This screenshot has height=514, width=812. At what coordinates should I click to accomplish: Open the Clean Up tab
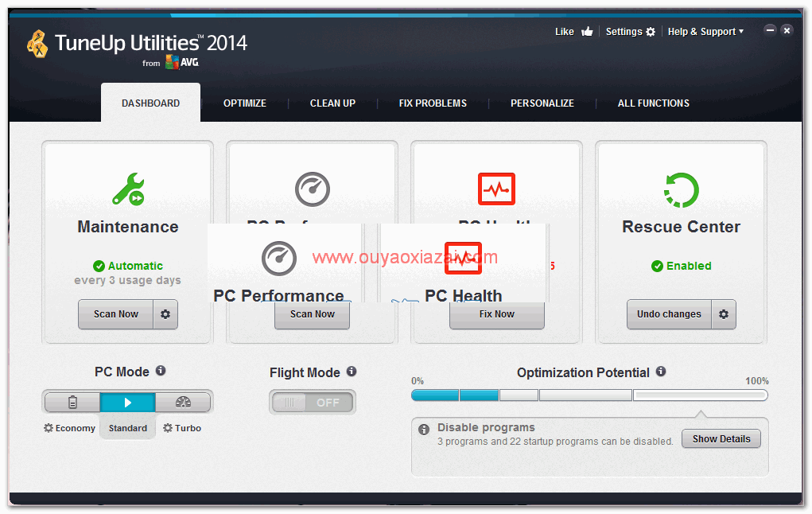click(x=332, y=103)
